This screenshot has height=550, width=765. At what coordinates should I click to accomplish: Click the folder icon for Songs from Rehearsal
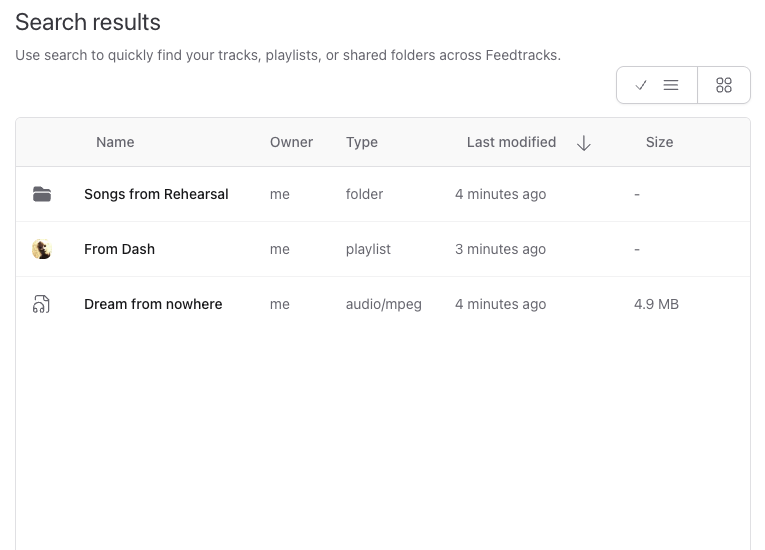point(42,194)
